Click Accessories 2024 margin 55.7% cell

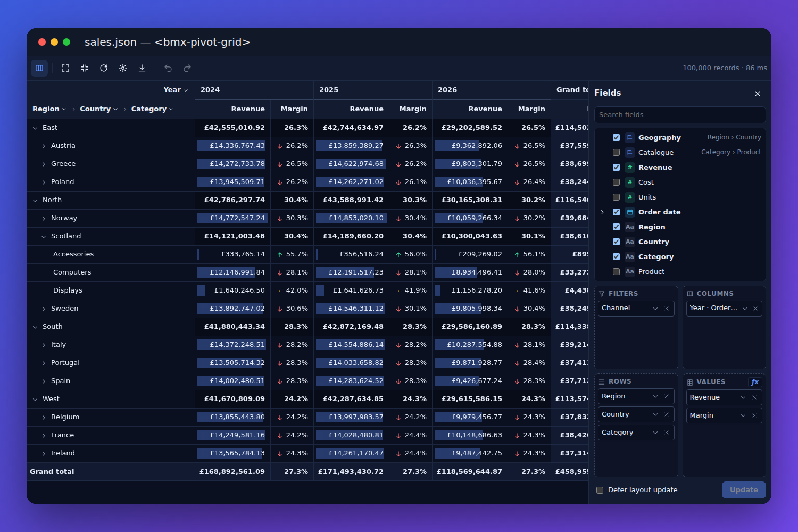pos(292,254)
